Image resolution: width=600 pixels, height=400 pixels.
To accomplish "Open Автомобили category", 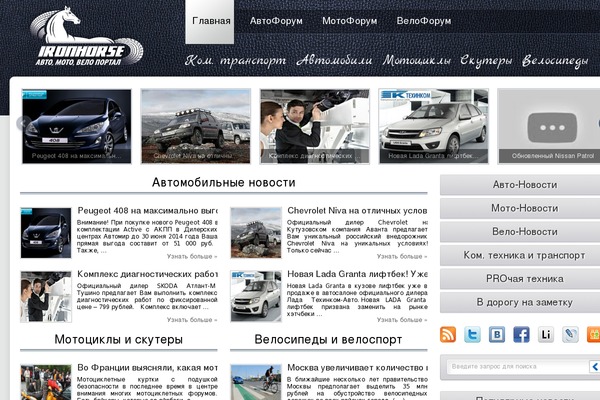I will [x=334, y=60].
